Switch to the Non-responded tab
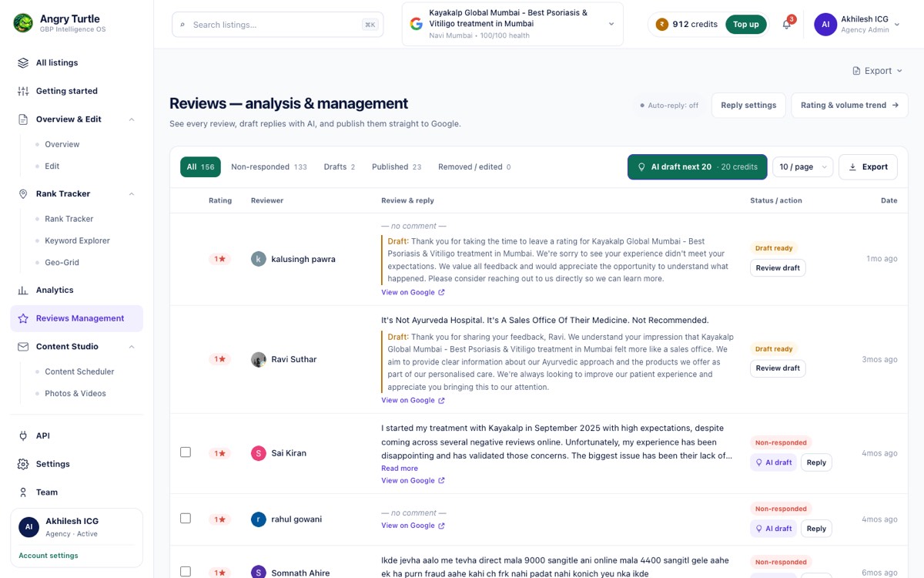The height and width of the screenshot is (578, 924). pos(269,167)
